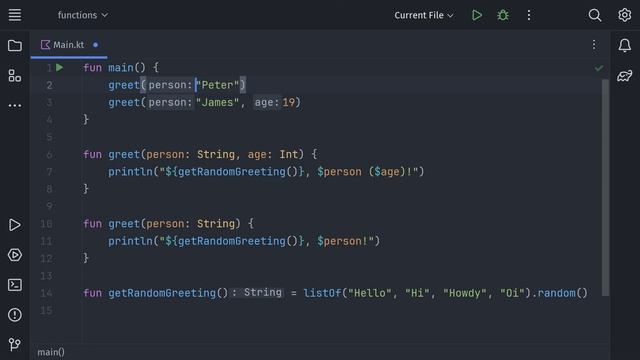The image size is (640, 360).
Task: Click greet function name on line 6
Action: 124,154
